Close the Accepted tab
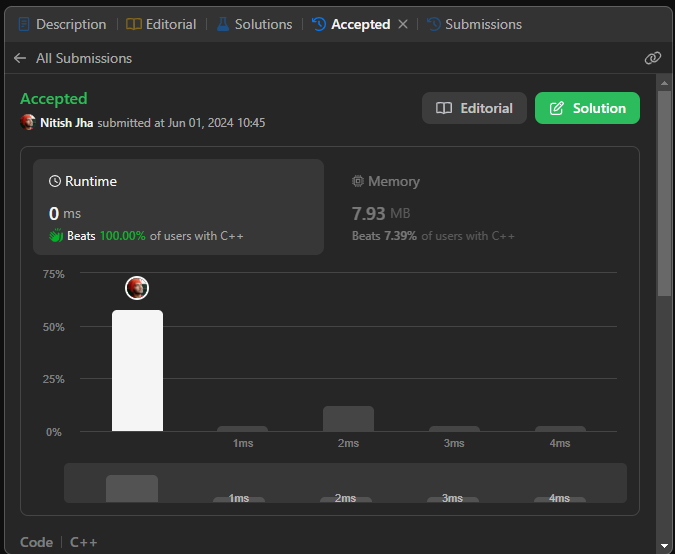675x554 pixels. pyautogui.click(x=403, y=24)
